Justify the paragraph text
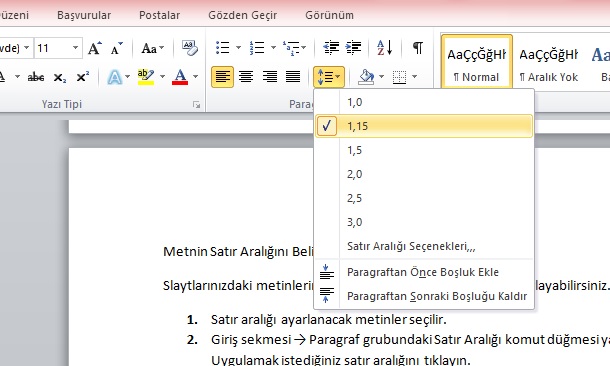610x366 pixels. (293, 77)
